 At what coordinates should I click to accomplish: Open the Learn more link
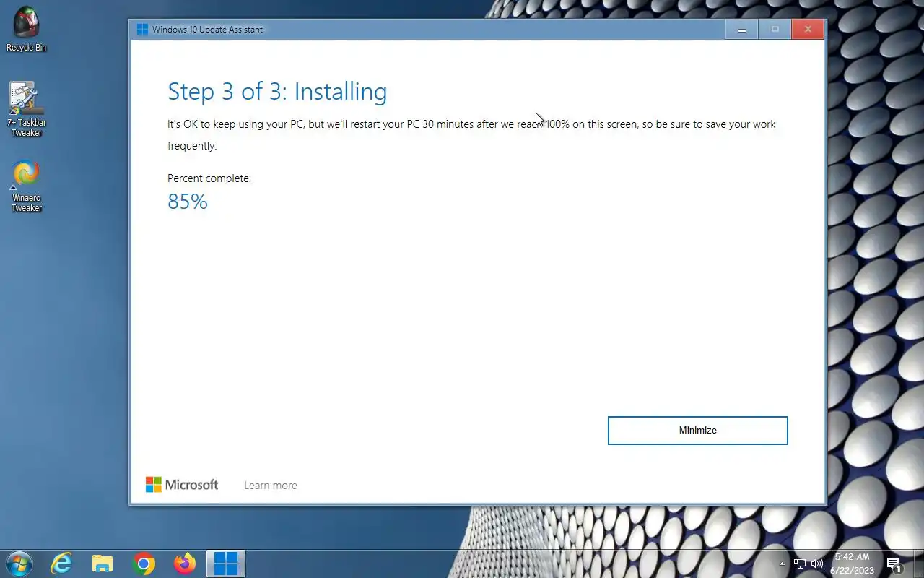[271, 486]
